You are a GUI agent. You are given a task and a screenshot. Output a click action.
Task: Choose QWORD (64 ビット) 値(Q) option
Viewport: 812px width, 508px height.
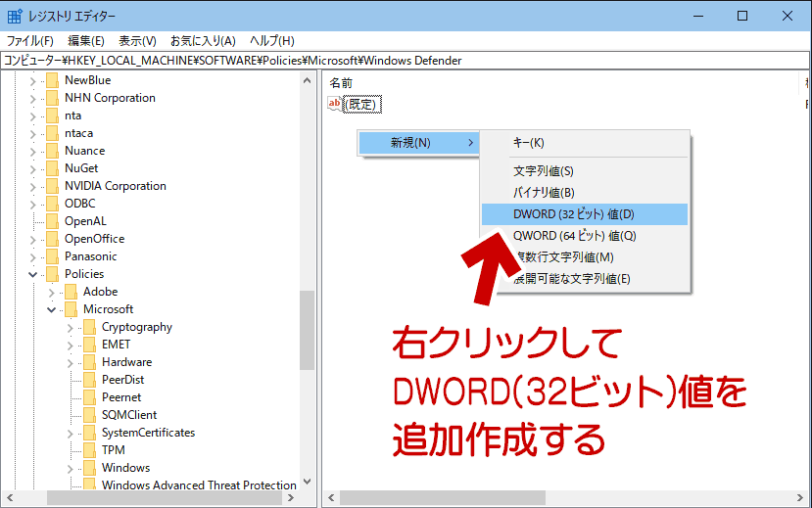pos(585,236)
